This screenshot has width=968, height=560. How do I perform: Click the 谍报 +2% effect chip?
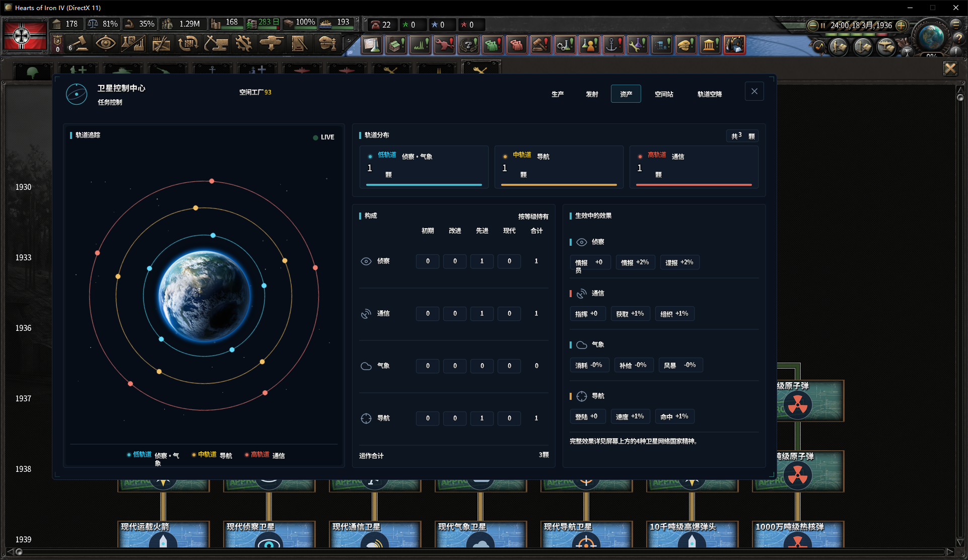pyautogui.click(x=679, y=262)
